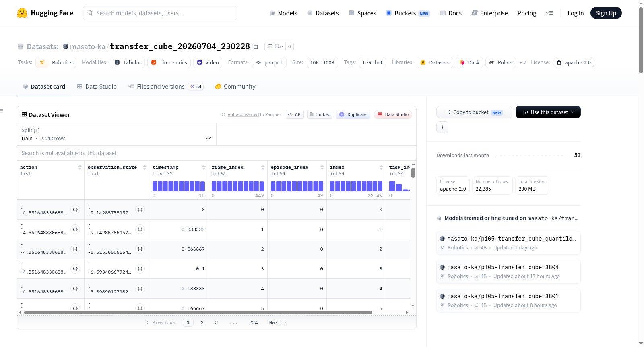
Task: Open the Split train dropdown
Action: point(117,134)
